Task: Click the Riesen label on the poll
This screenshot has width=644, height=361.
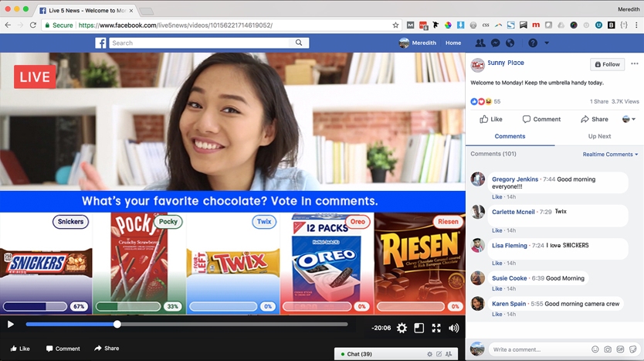Action: pos(448,222)
